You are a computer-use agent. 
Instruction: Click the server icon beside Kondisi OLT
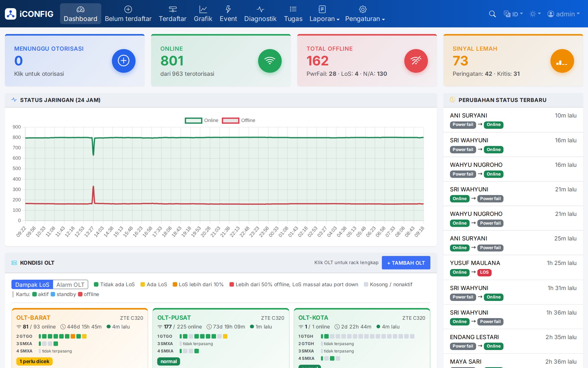click(x=14, y=263)
